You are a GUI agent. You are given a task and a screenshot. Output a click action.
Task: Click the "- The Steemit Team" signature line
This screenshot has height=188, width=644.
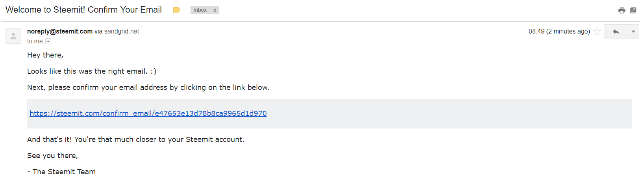(61, 172)
